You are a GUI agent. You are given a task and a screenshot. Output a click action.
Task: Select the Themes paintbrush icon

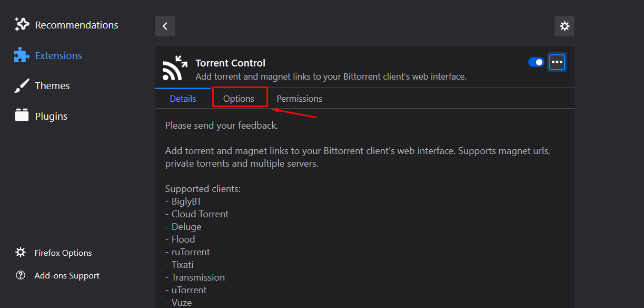21,85
